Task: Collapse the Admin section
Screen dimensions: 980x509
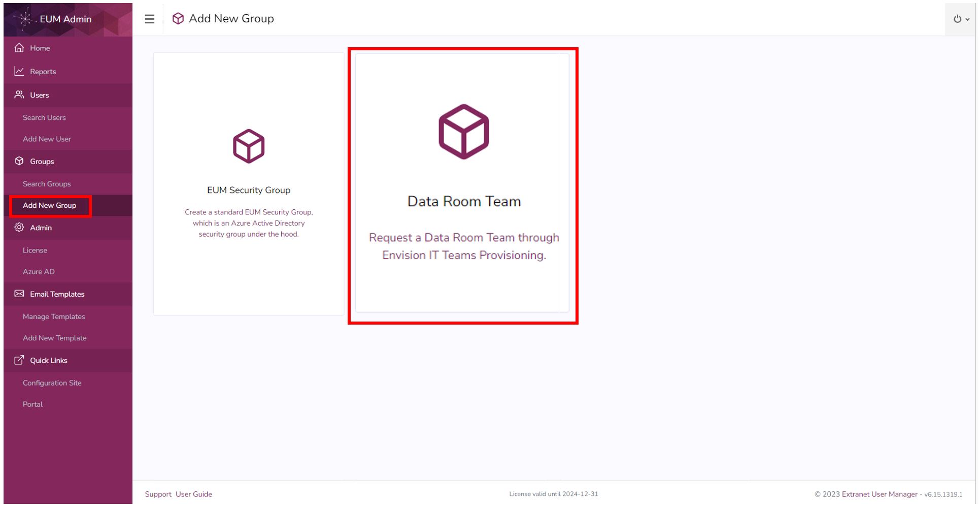Action: click(68, 228)
